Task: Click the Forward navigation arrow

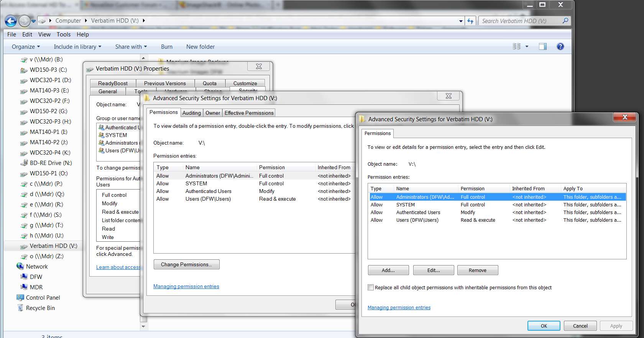Action: (24, 21)
